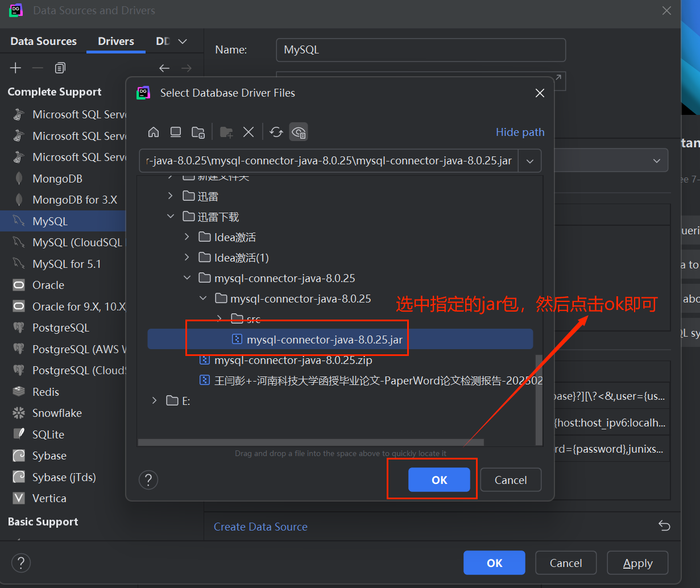Click OK in Data Sources and Drivers window

tap(494, 563)
